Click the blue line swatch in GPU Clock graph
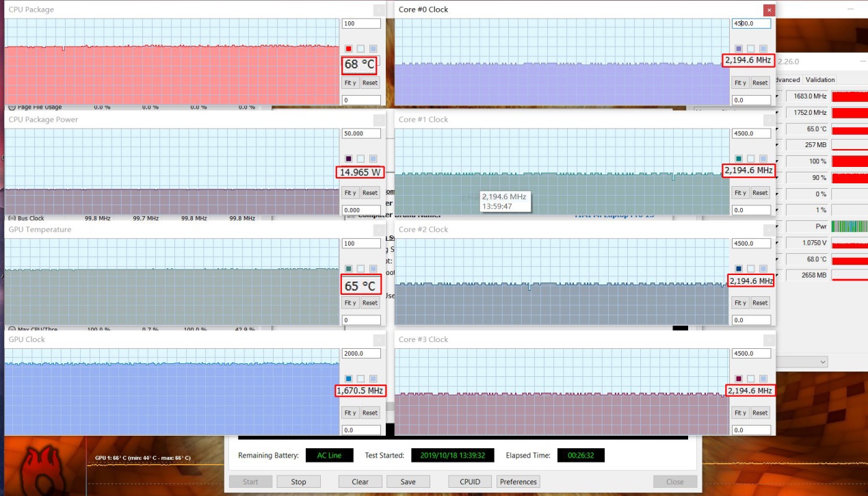Screen dimensions: 868x496 pos(349,378)
